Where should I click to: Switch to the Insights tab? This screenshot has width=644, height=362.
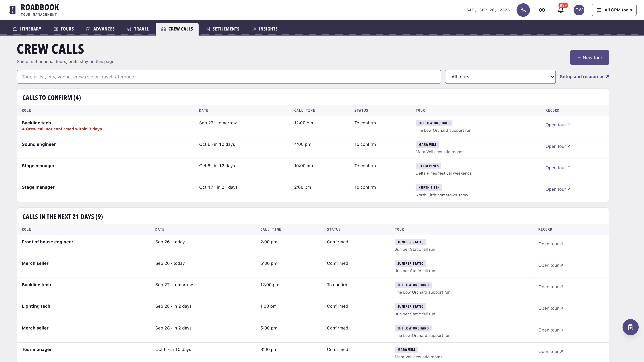pyautogui.click(x=265, y=29)
